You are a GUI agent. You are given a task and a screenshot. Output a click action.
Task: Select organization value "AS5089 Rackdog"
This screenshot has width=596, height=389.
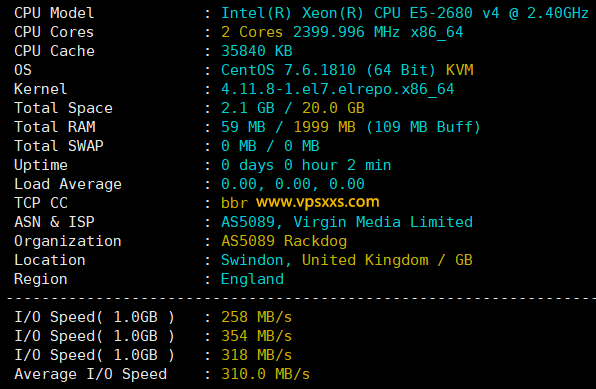tap(284, 241)
